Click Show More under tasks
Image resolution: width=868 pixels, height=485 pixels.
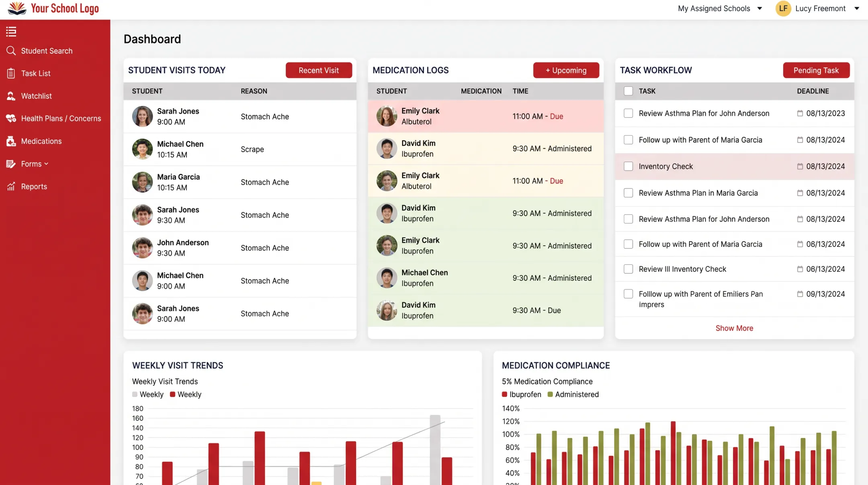(734, 328)
